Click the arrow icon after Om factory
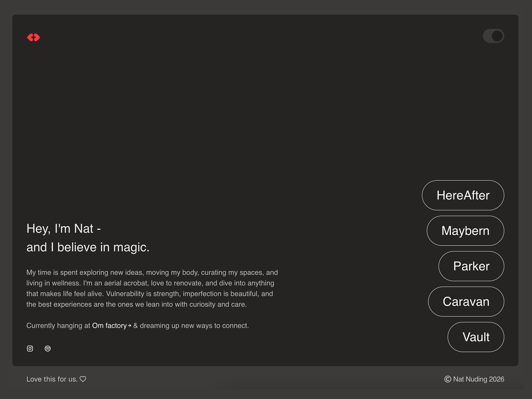This screenshot has width=532, height=399. (x=129, y=326)
